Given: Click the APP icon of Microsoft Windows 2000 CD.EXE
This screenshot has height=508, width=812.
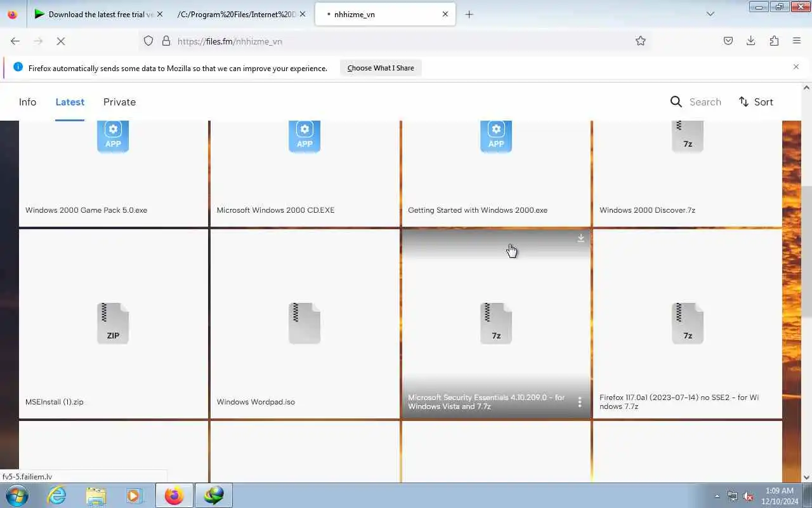Looking at the screenshot, I should pyautogui.click(x=304, y=137).
